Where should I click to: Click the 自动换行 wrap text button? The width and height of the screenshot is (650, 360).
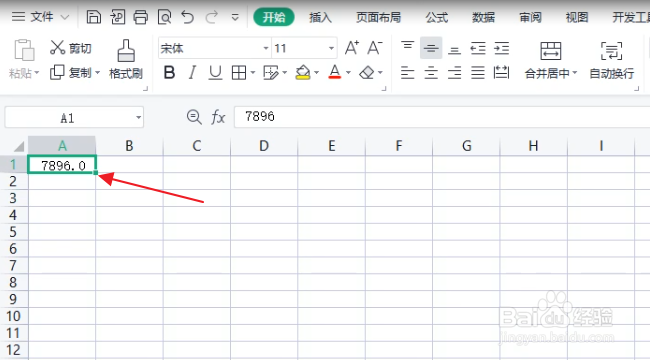coord(611,60)
